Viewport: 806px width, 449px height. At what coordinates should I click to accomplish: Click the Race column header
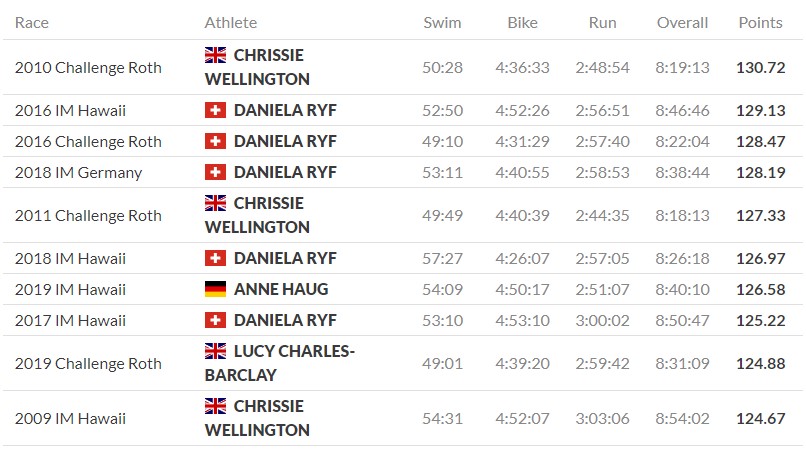point(32,22)
